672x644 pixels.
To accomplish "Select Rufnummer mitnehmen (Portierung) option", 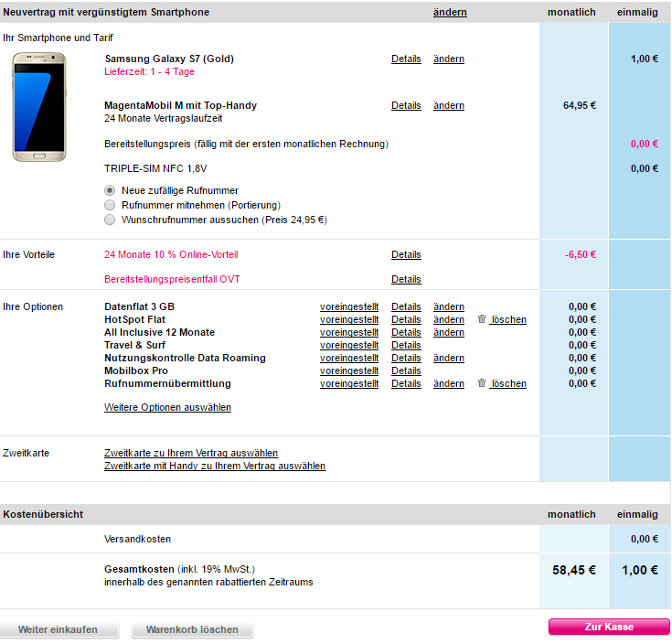I will 110,205.
